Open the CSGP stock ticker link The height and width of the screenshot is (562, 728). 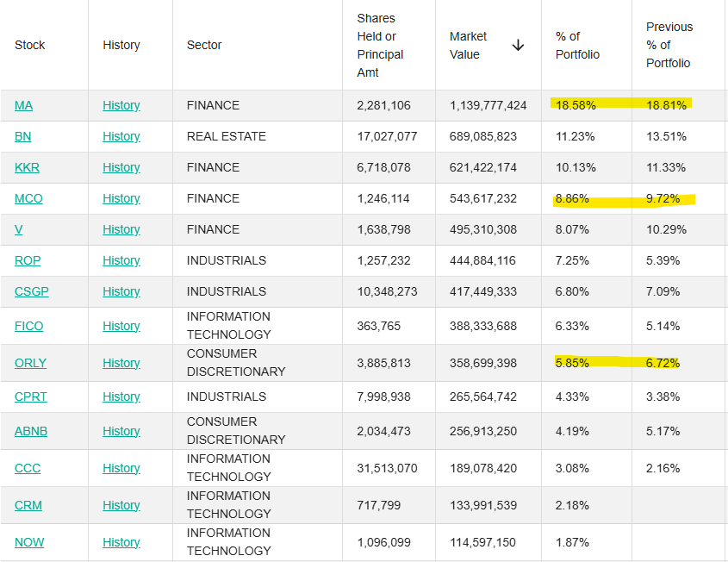pyautogui.click(x=32, y=291)
